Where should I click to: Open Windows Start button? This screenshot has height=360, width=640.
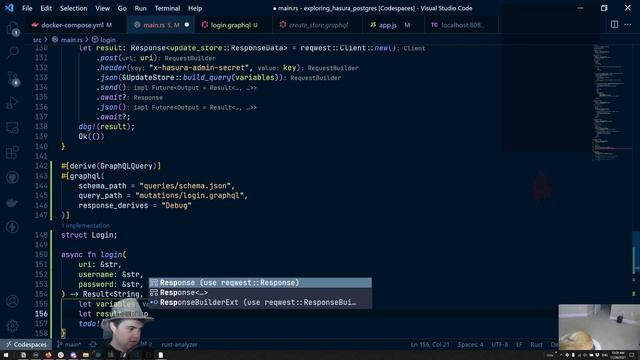(6, 355)
